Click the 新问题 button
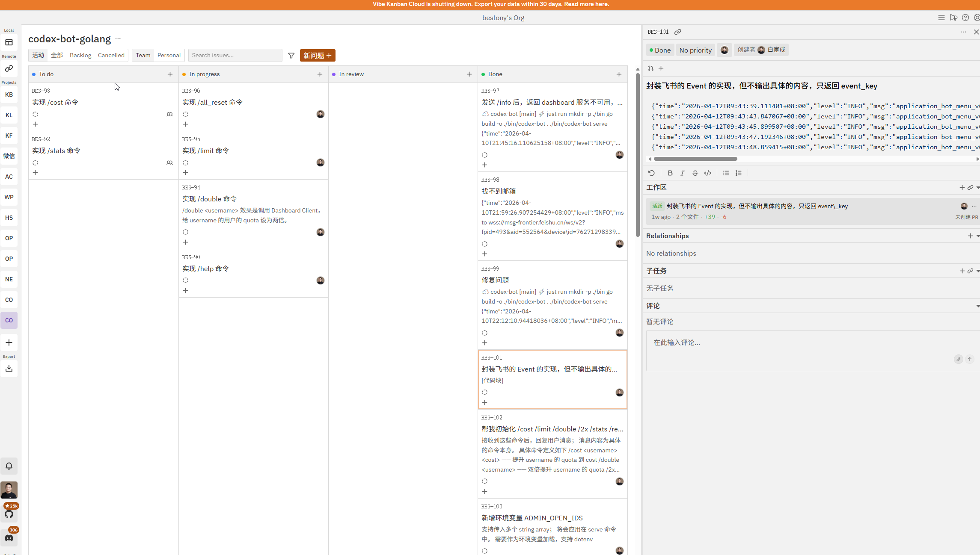This screenshot has width=980, height=555. pos(318,56)
